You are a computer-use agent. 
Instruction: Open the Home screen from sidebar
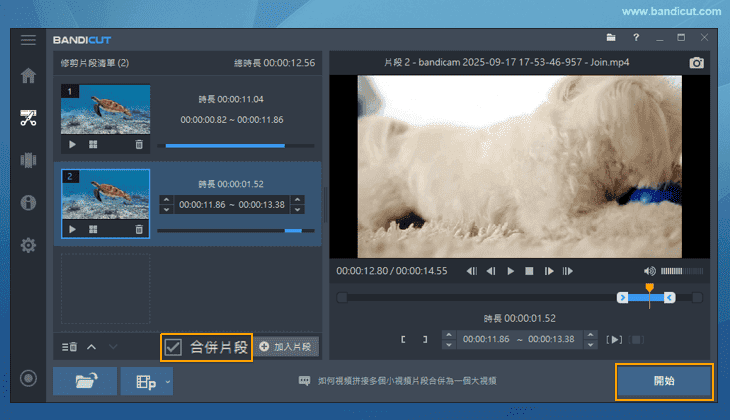click(28, 76)
